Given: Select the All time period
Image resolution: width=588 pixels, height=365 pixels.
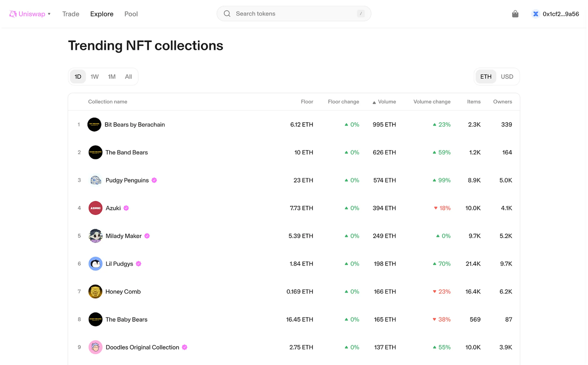Looking at the screenshot, I should (128, 77).
